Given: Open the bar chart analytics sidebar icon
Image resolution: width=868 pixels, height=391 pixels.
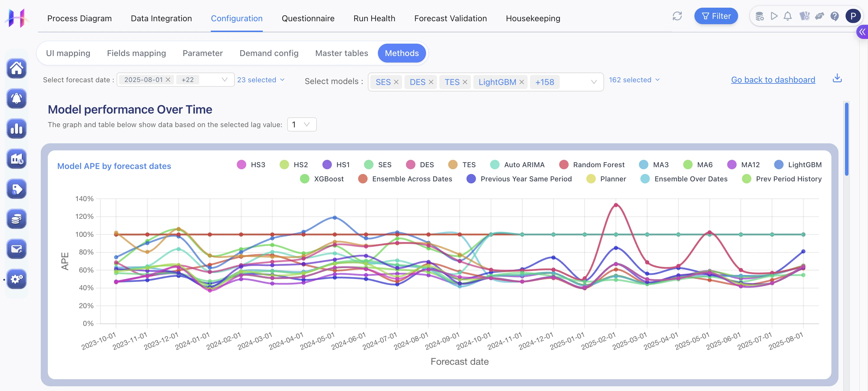Looking at the screenshot, I should (x=17, y=129).
